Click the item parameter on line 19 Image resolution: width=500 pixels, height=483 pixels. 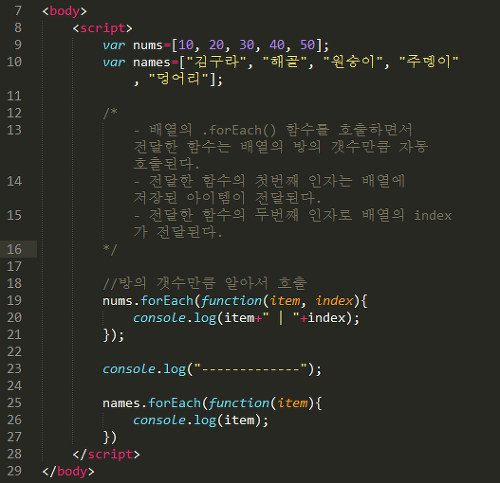pyautogui.click(x=285, y=301)
